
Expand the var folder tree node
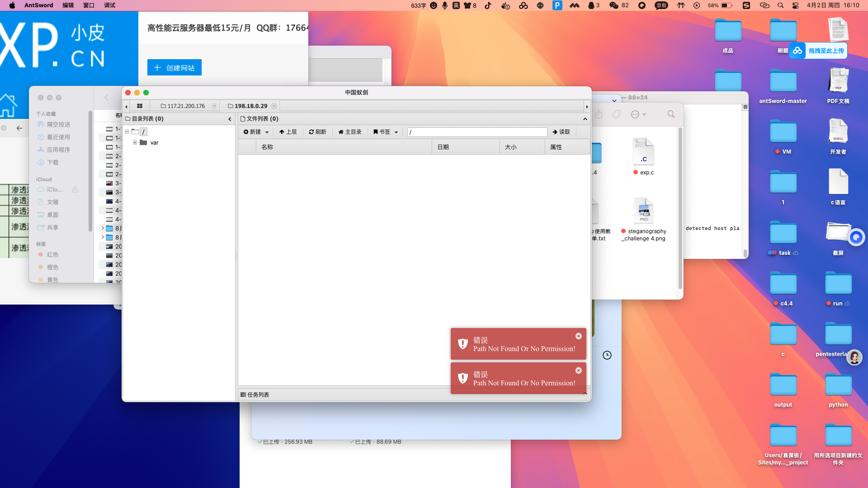click(x=135, y=142)
